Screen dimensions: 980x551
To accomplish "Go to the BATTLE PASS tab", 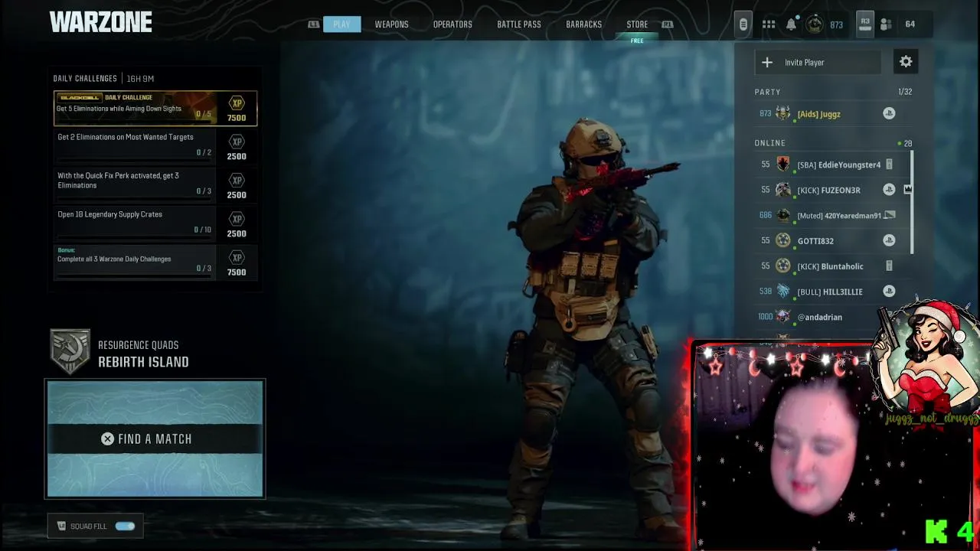I will tap(519, 24).
